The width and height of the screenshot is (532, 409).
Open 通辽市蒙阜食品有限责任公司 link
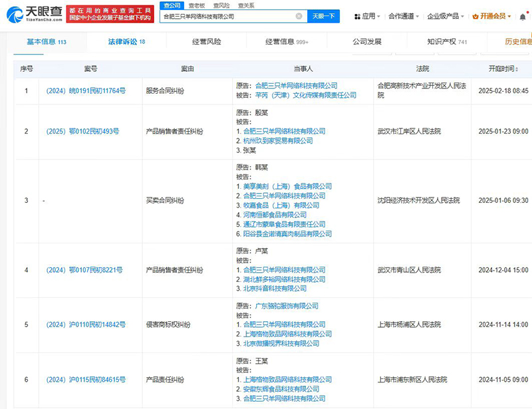pos(285,224)
